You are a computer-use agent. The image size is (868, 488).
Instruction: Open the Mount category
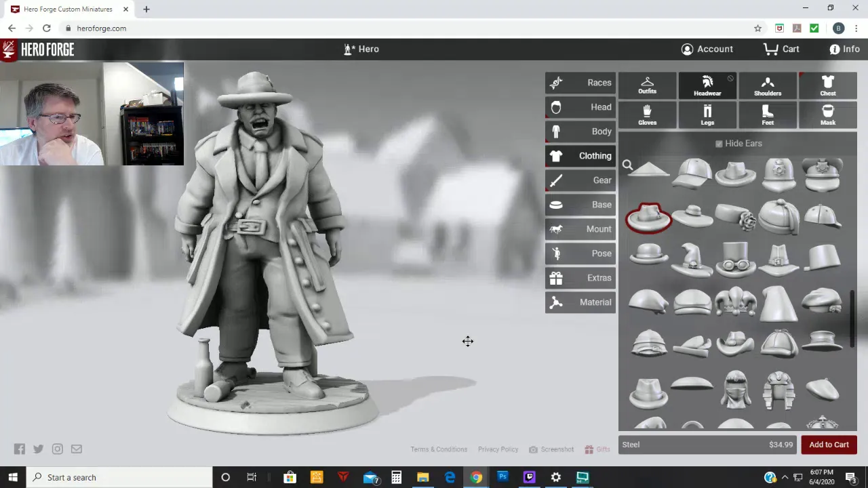point(580,229)
